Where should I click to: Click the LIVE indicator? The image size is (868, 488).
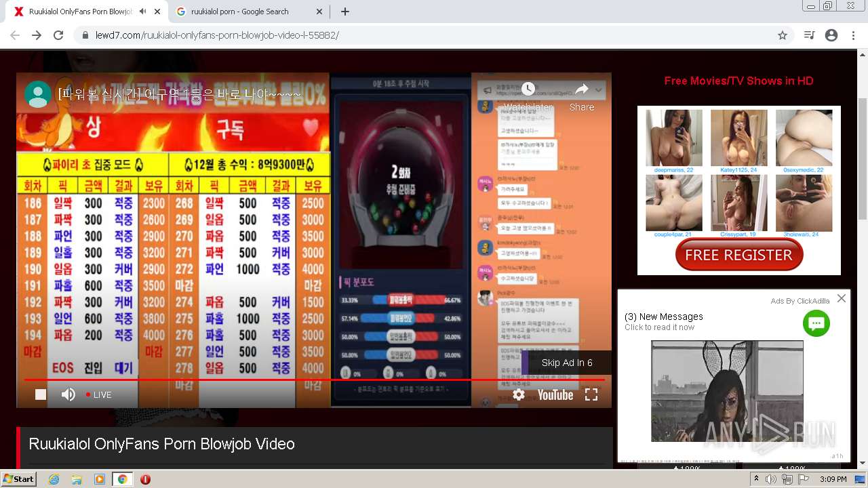pyautogui.click(x=99, y=394)
